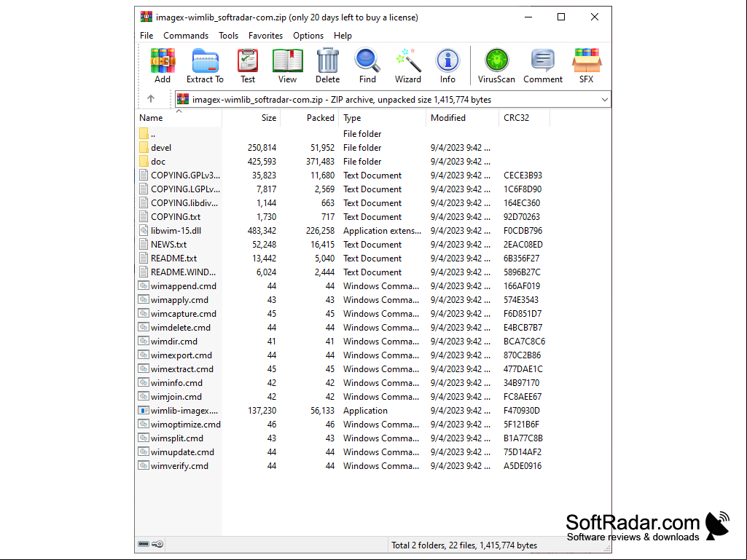The width and height of the screenshot is (747, 560).
Task: Open the Help menu
Action: tap(343, 36)
